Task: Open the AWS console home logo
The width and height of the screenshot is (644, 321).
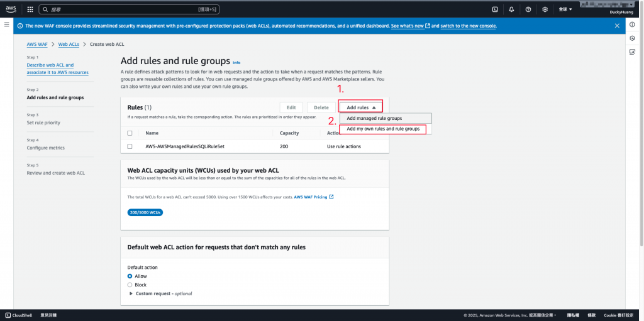Action: click(x=11, y=9)
